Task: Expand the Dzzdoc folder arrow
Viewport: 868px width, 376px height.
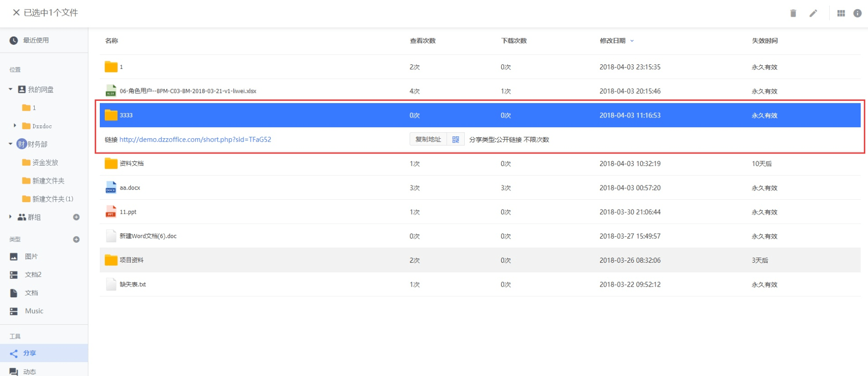Action: [15, 125]
